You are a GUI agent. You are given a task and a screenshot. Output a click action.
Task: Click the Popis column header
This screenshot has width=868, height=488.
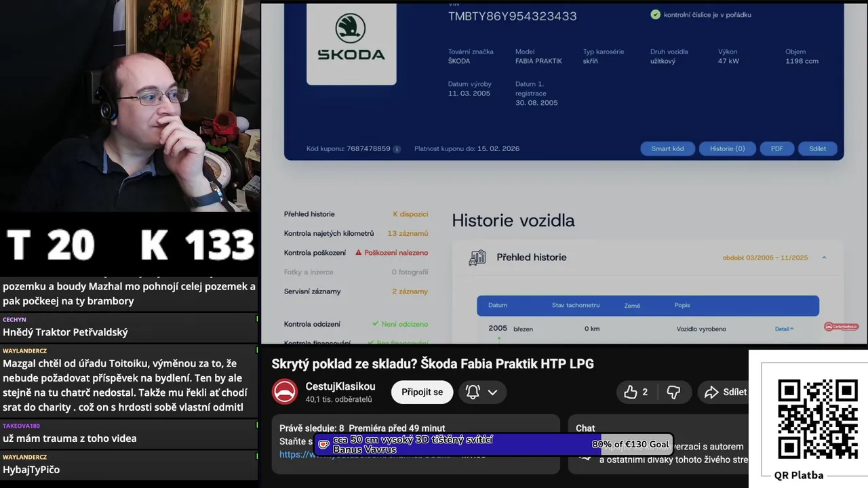point(682,305)
